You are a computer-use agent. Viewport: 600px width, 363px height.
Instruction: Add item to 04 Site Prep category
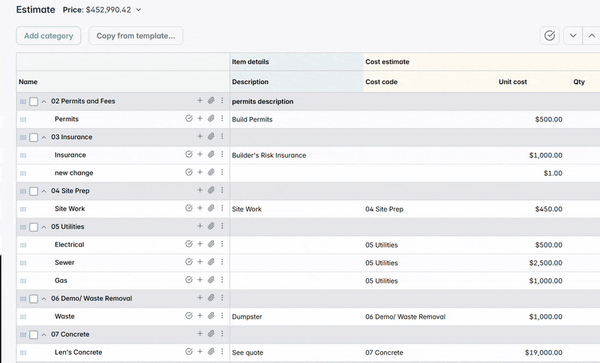(200, 190)
